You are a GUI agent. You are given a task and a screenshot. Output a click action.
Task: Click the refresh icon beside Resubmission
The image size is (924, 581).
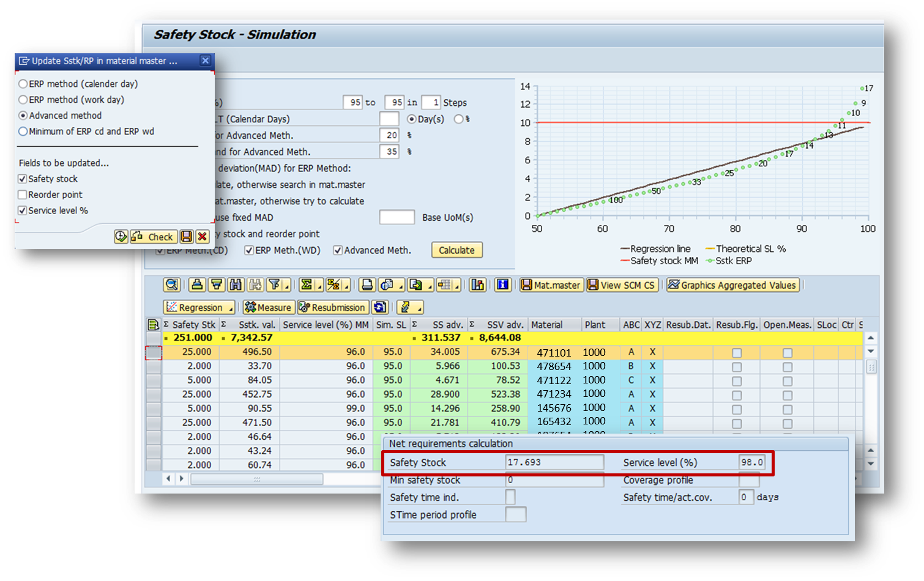[380, 307]
